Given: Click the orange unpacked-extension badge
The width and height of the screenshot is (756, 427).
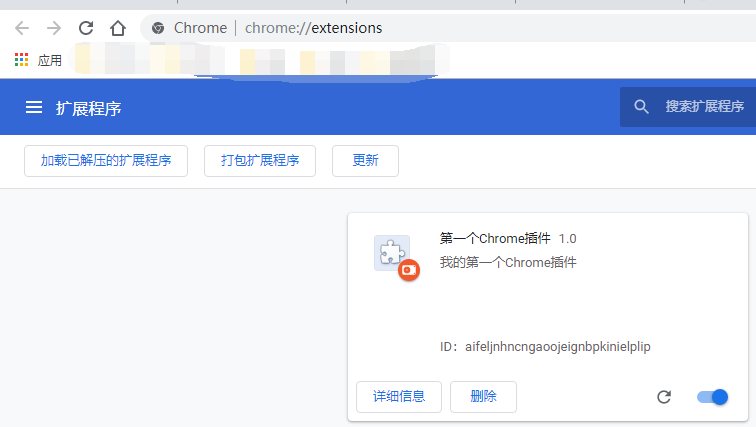Looking at the screenshot, I should pos(409,270).
